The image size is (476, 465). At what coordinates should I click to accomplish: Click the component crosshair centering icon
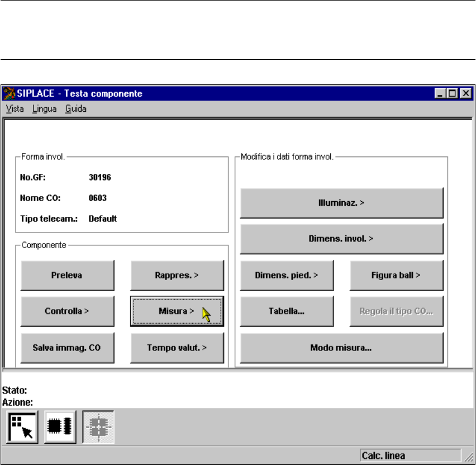98,426
